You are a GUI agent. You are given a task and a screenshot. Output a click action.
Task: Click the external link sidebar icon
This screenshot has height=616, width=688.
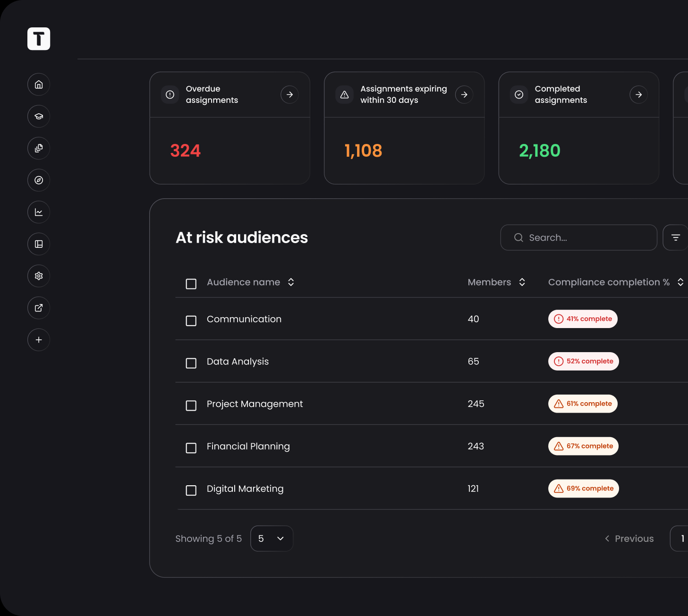pos(39,308)
